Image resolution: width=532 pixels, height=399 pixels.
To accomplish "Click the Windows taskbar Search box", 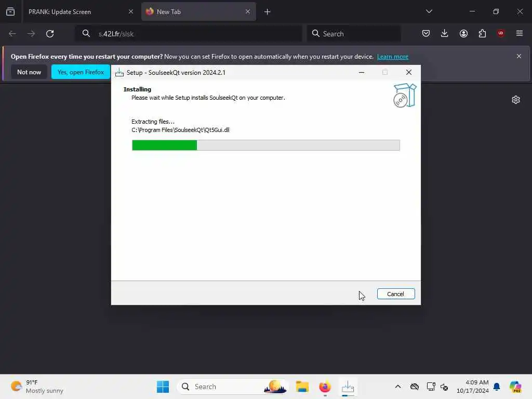I will pos(232,387).
